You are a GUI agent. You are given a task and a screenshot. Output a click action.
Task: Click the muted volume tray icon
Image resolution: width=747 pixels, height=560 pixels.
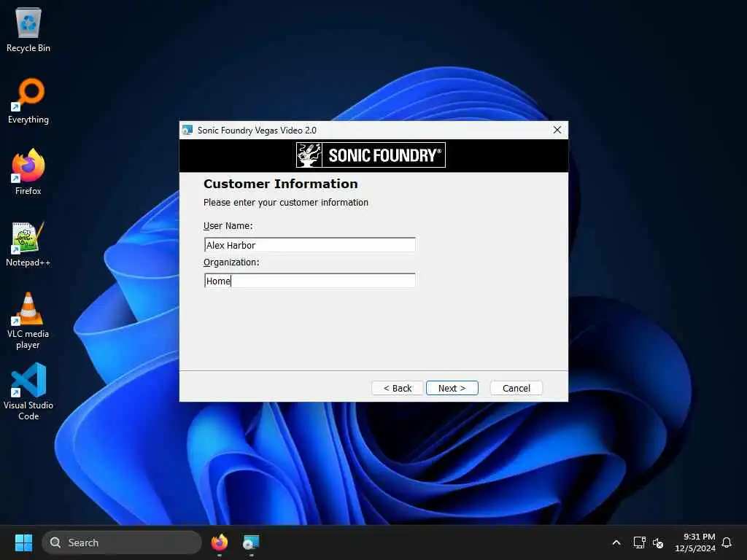tap(658, 542)
